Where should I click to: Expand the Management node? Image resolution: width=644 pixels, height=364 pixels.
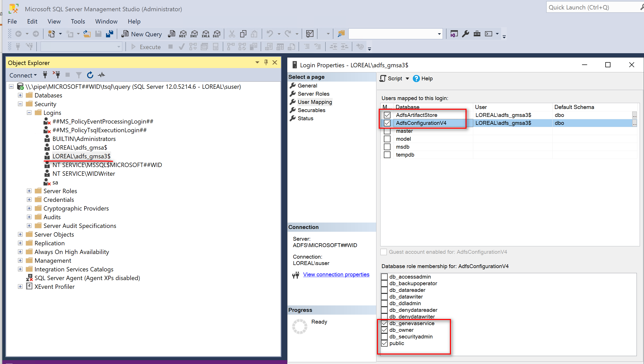coord(20,260)
